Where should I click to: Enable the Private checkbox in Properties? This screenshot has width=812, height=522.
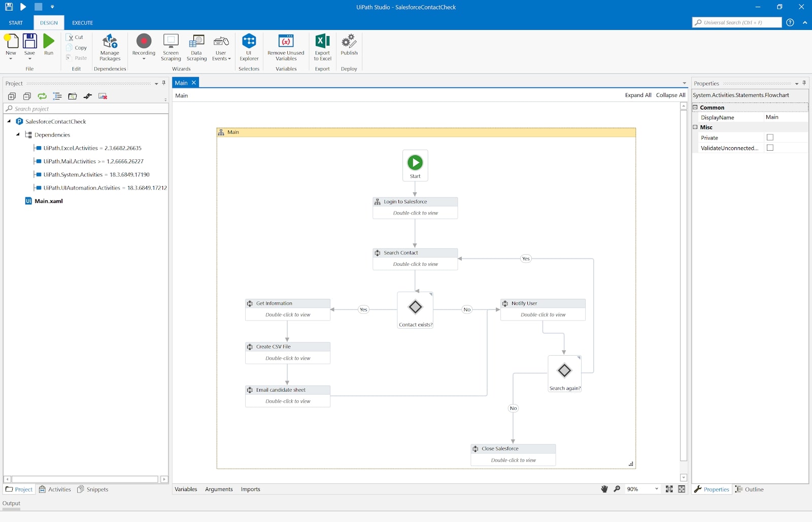[x=770, y=137]
